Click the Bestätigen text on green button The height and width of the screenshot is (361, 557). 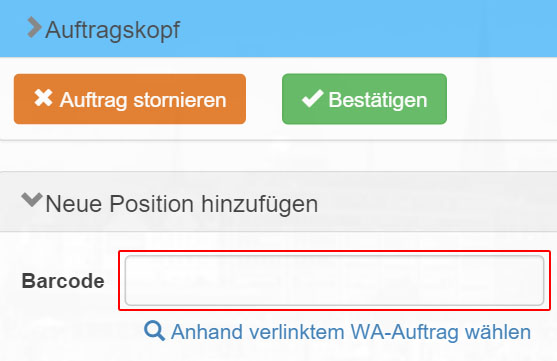(378, 100)
